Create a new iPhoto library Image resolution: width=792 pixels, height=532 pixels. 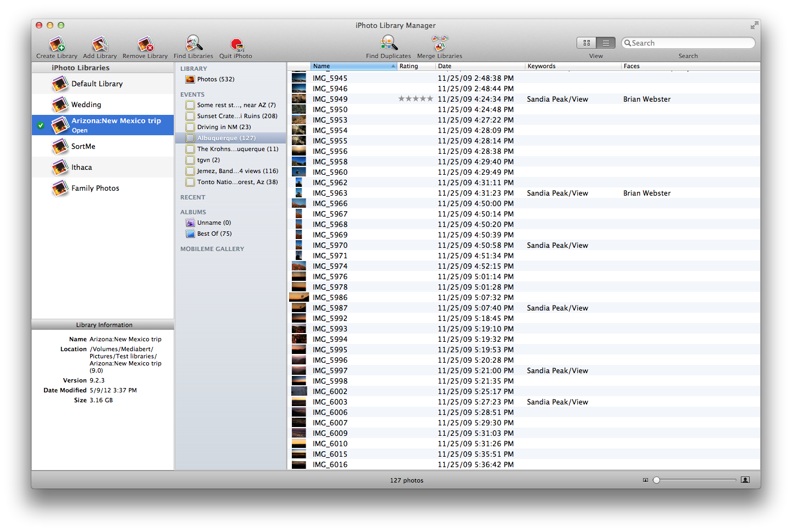point(56,46)
